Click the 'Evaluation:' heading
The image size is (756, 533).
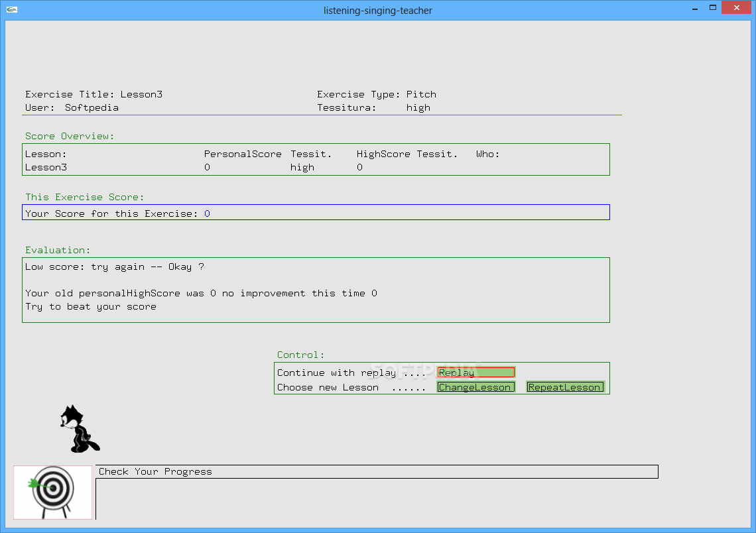58,250
